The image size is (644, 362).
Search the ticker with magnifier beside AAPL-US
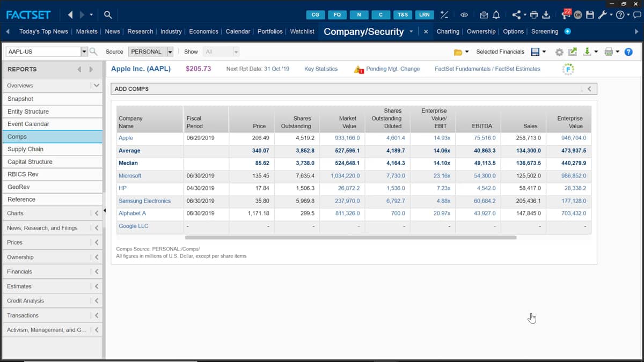point(93,51)
